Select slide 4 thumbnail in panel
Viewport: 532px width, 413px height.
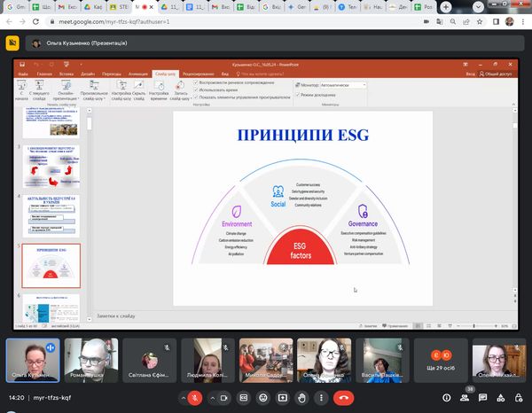51,215
